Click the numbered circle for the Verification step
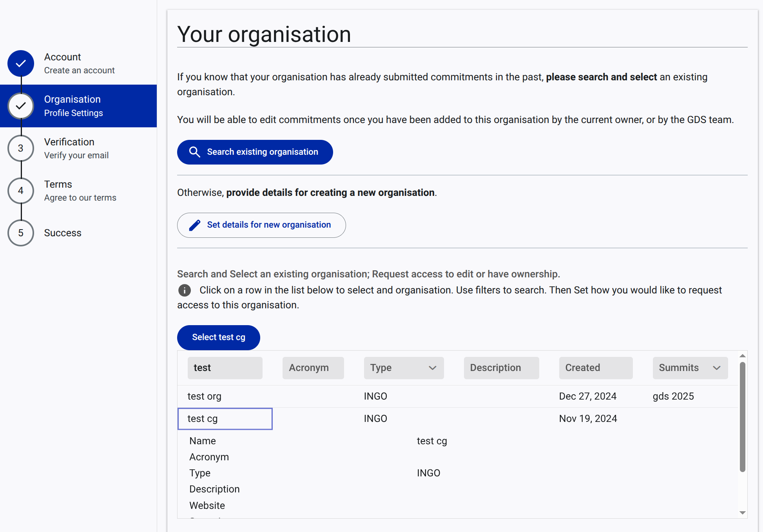Viewport: 763px width, 532px height. pos(20,148)
